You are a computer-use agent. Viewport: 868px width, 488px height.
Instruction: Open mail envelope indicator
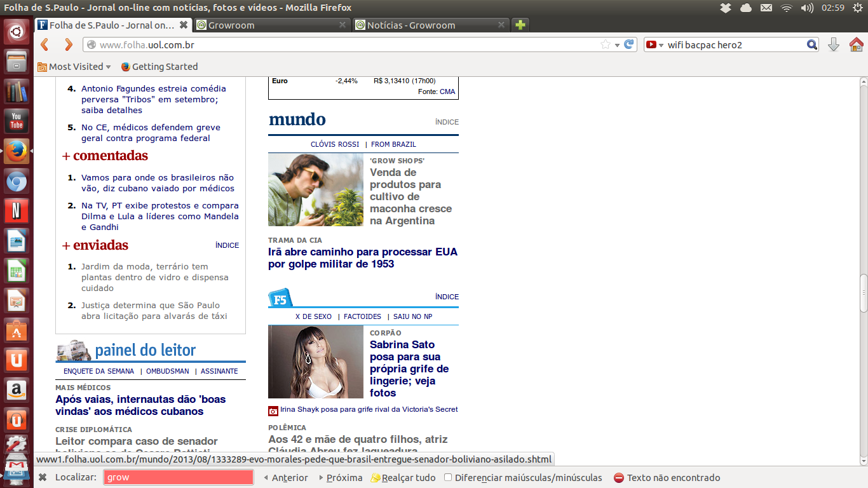[766, 8]
